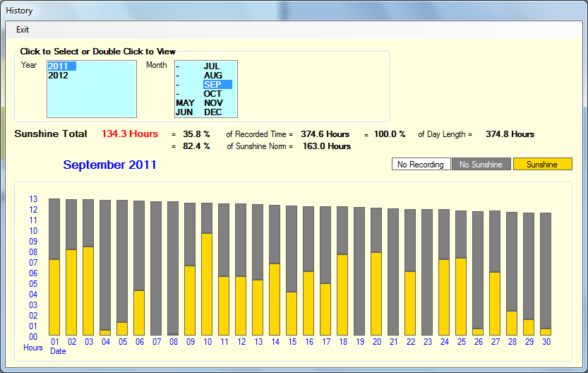The image size is (588, 373).
Task: Select NOV in the Month list
Action: (213, 103)
